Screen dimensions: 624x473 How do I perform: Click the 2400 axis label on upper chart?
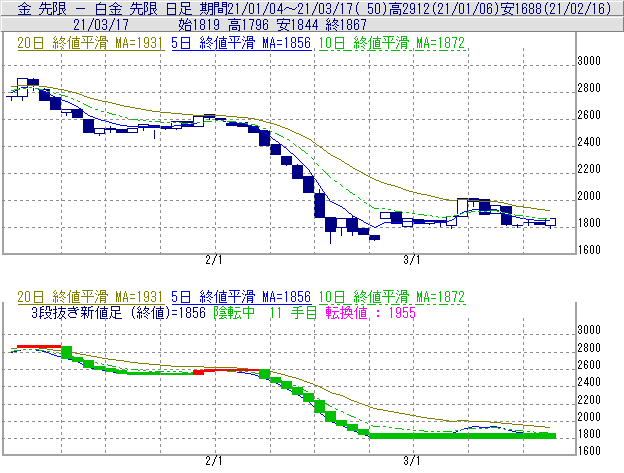[x=589, y=142]
